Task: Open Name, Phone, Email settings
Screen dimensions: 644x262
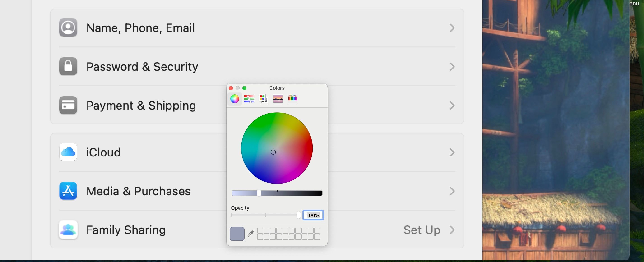Action: 257,28
